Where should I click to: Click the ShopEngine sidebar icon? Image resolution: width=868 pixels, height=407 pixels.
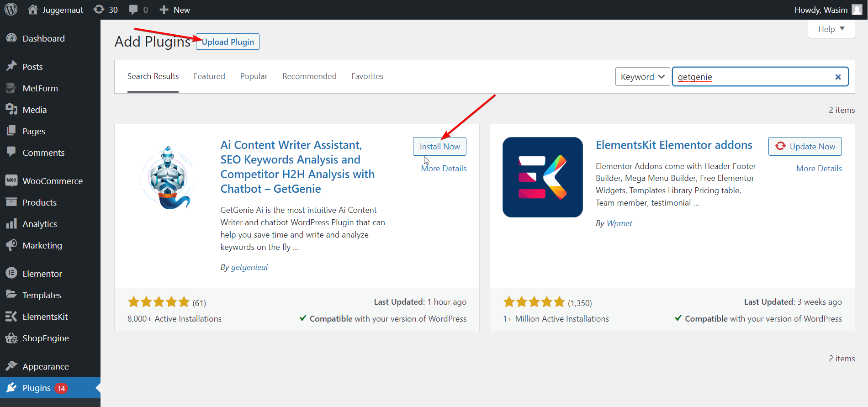(x=11, y=338)
